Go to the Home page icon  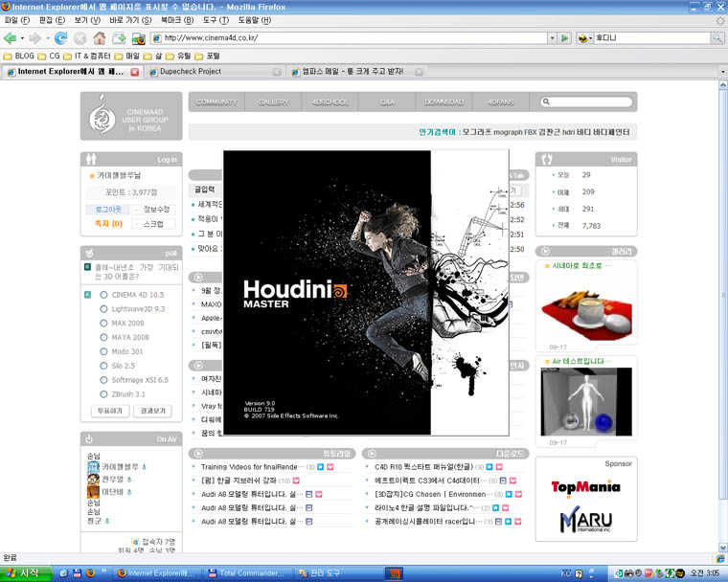coord(100,38)
